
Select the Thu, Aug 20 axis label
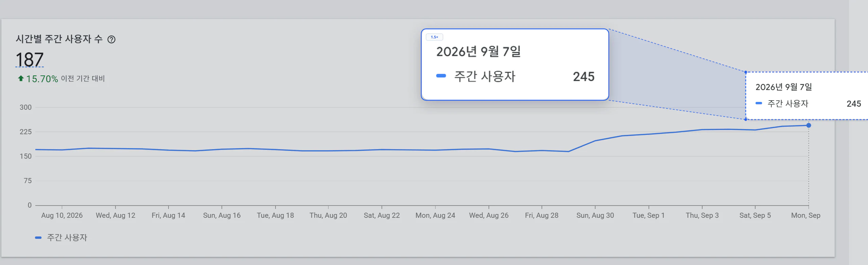328,215
